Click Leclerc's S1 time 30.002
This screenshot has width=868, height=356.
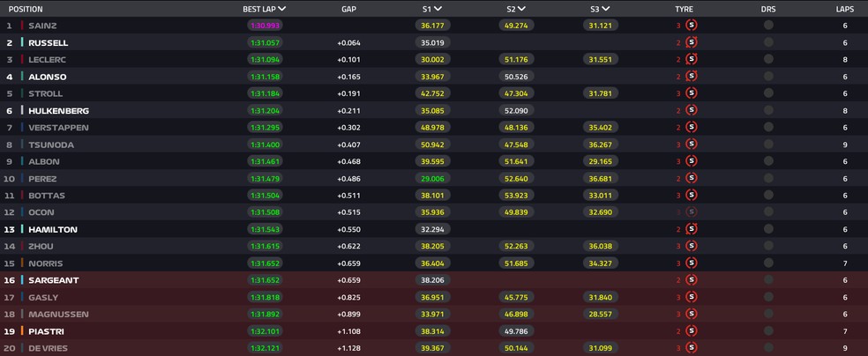point(432,59)
